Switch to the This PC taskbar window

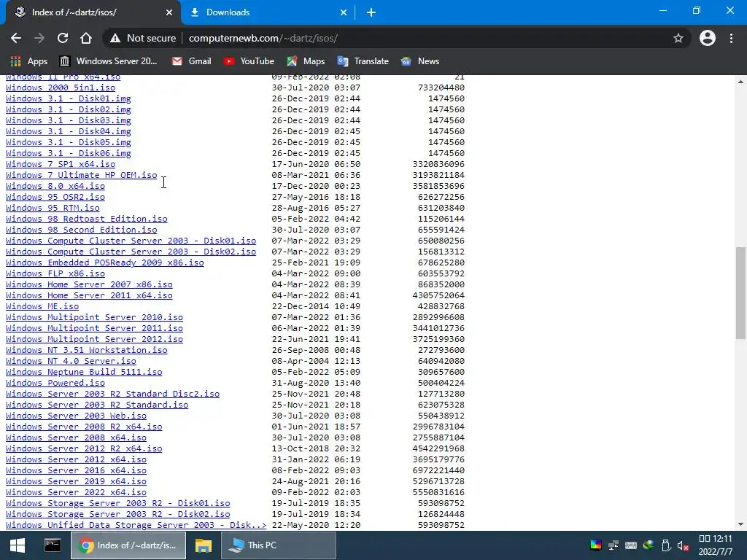tap(278, 545)
